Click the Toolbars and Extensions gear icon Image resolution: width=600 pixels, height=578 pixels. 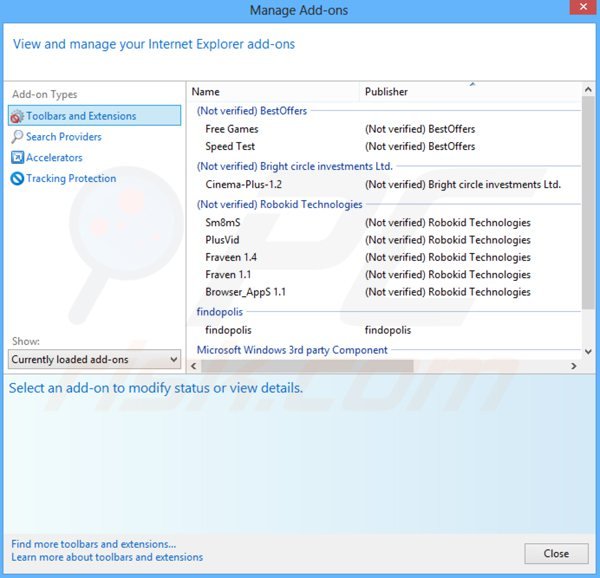pos(16,116)
